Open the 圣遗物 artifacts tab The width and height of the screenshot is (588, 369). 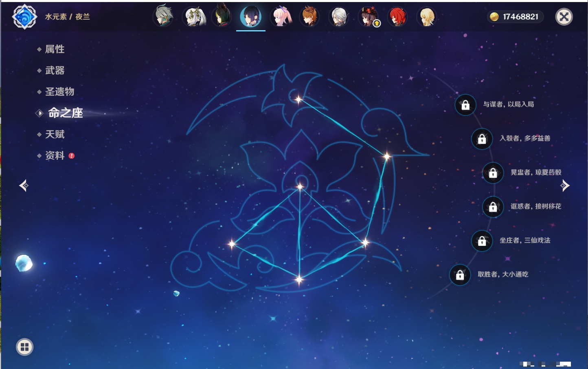tap(59, 92)
